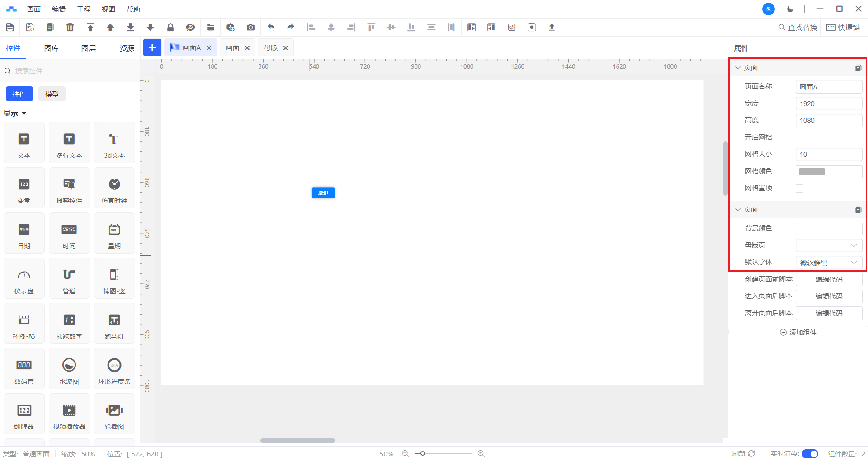Click 添加组件 button

click(x=798, y=333)
